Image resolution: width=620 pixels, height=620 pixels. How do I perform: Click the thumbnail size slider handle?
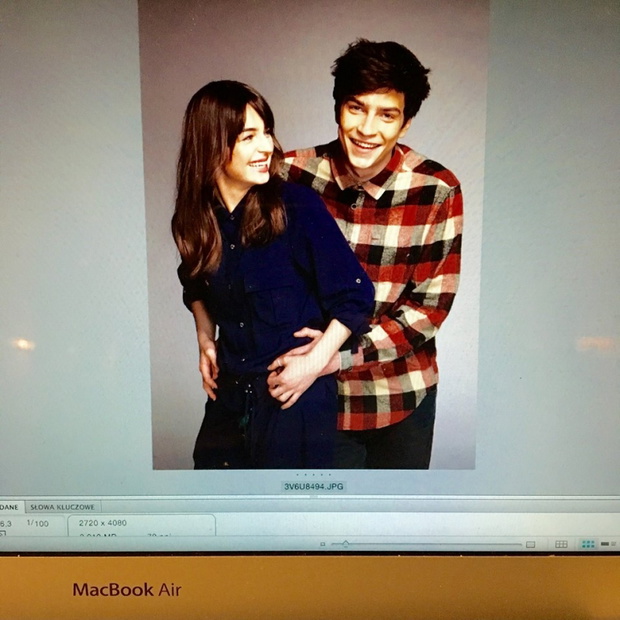point(346,544)
